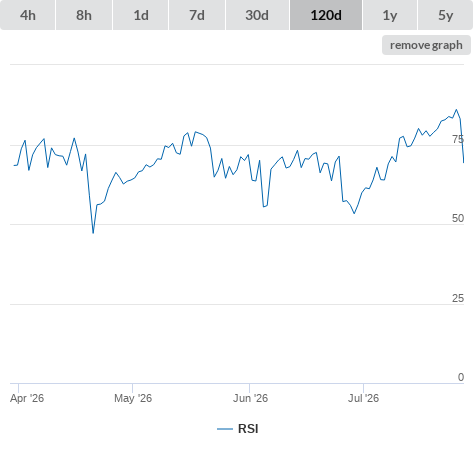
Task: Click the blue RSI legend line marker
Action: coord(225,429)
